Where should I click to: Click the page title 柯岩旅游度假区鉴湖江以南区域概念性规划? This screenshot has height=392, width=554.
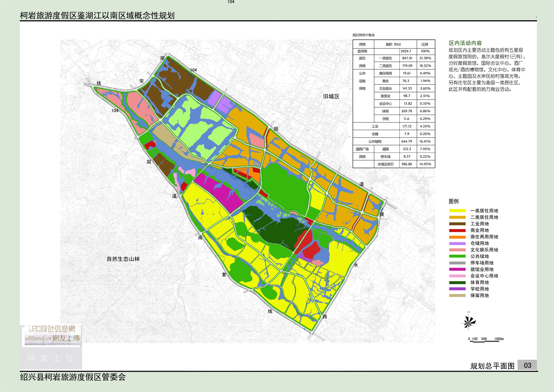pyautogui.click(x=97, y=15)
